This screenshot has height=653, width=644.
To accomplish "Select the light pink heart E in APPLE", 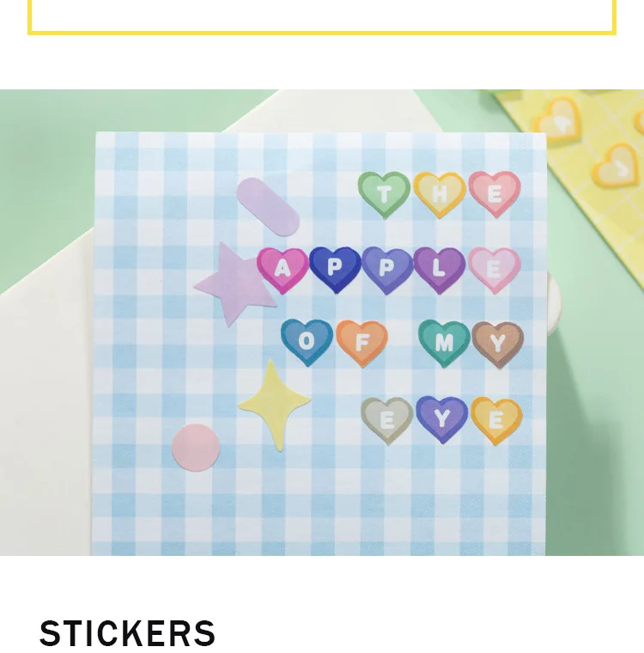I will (495, 270).
